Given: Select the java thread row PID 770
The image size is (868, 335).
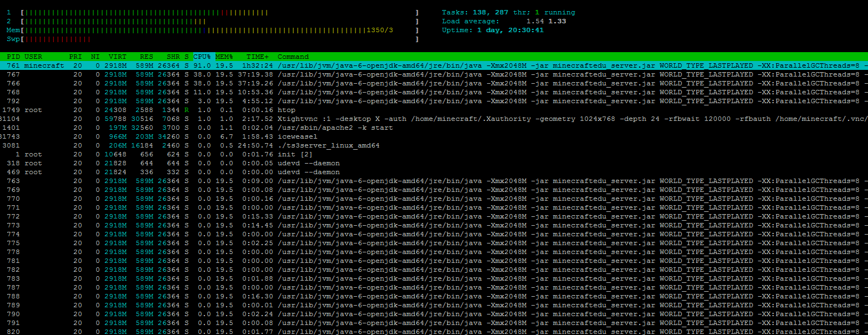Looking at the screenshot, I should pyautogui.click(x=434, y=199).
